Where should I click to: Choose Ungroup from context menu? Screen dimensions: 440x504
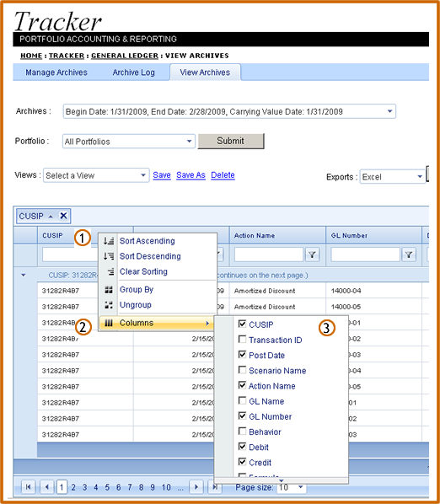pos(136,305)
